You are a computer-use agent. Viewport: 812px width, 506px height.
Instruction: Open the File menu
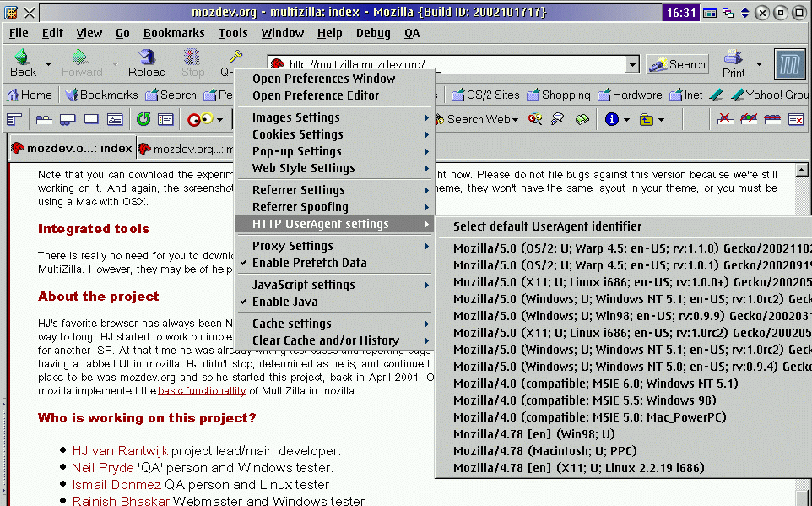coord(19,33)
